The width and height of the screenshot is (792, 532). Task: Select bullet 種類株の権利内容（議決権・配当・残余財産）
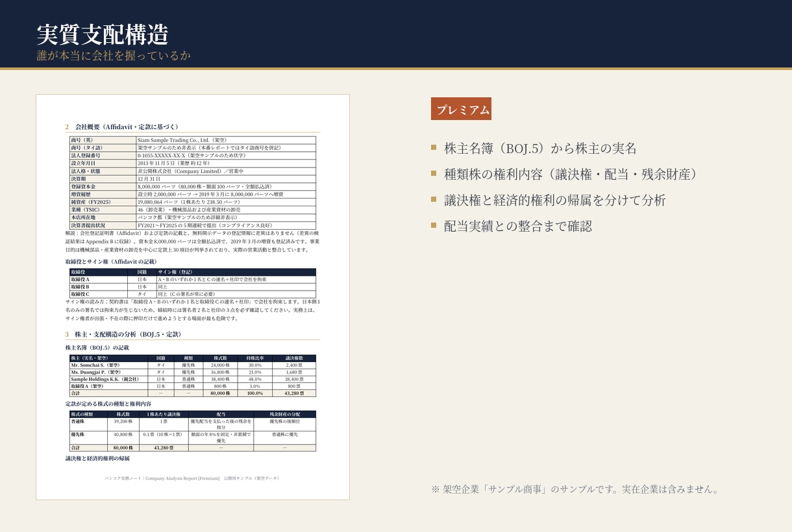pyautogui.click(x=570, y=174)
